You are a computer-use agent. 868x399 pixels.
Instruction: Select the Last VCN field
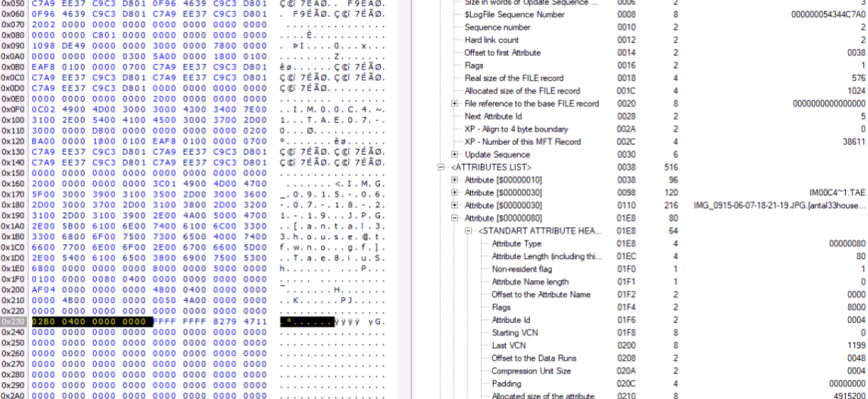coord(510,346)
